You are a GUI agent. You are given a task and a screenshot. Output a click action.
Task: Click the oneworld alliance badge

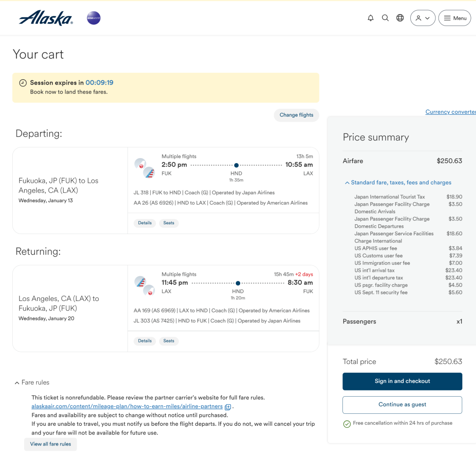tap(93, 18)
